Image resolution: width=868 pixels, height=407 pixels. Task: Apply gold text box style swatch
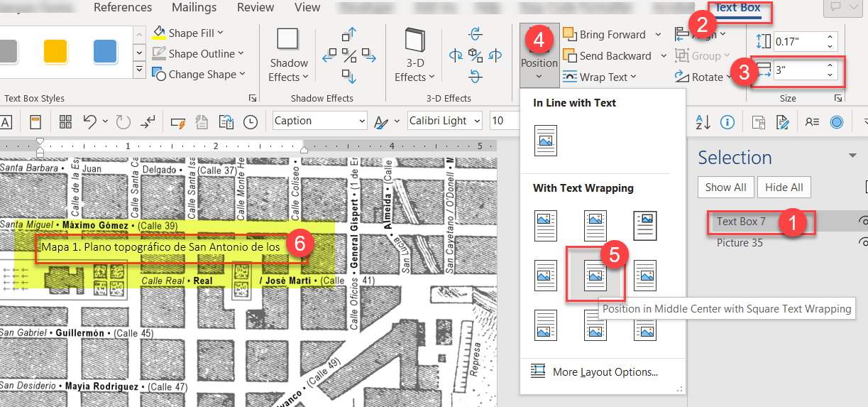(x=55, y=50)
